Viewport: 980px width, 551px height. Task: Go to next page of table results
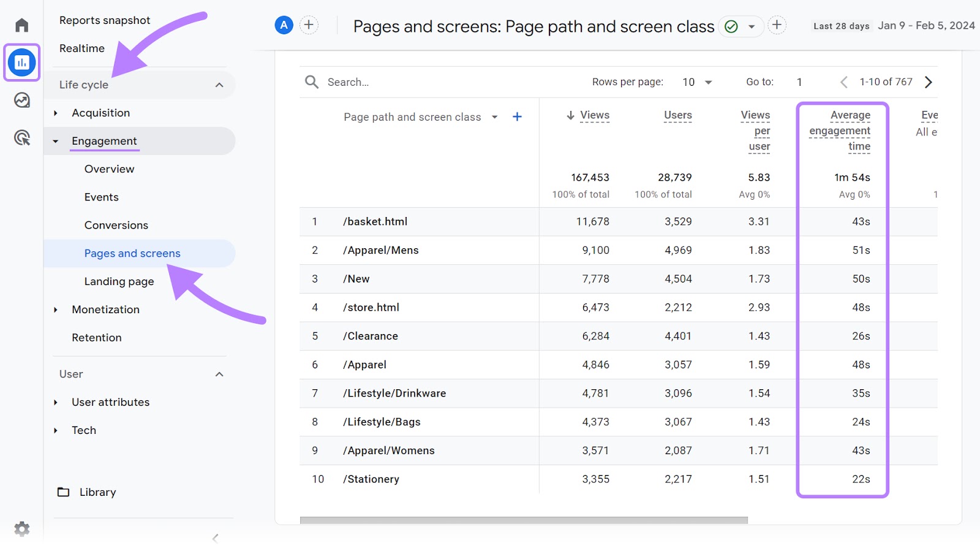tap(929, 82)
